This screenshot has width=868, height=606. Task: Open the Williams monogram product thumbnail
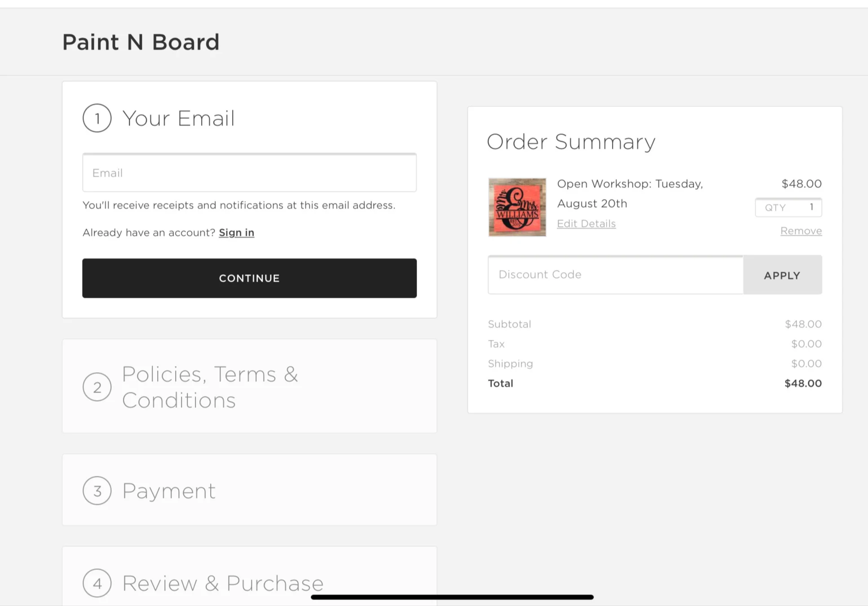click(517, 207)
